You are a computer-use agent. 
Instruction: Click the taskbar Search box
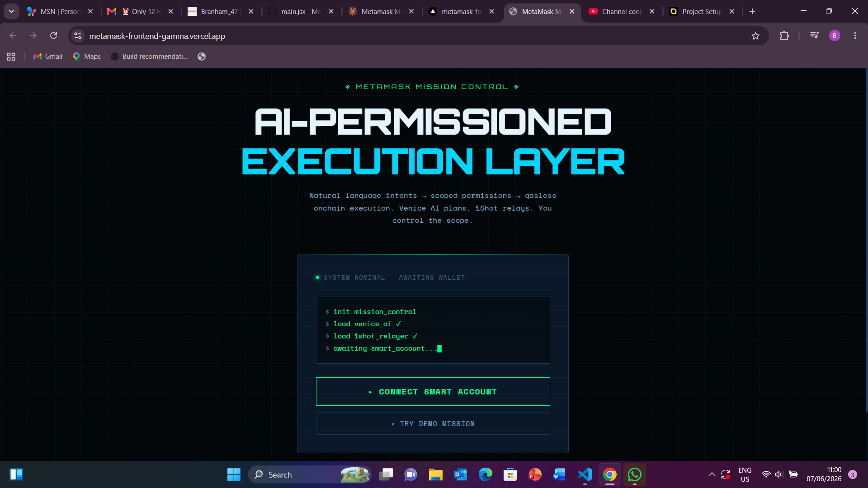[310, 474]
